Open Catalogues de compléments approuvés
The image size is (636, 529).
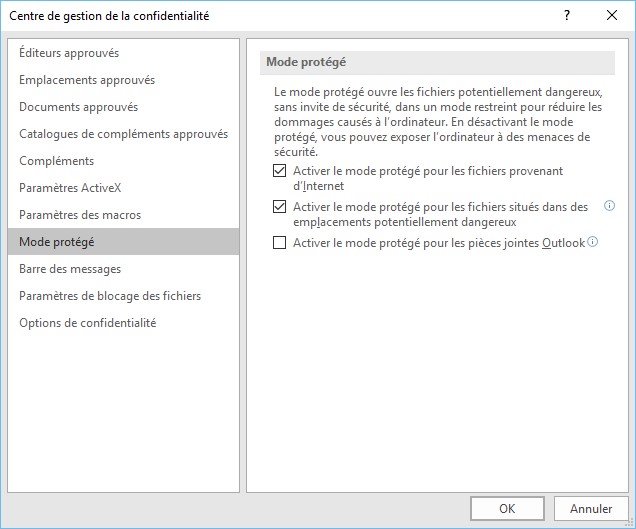123,134
